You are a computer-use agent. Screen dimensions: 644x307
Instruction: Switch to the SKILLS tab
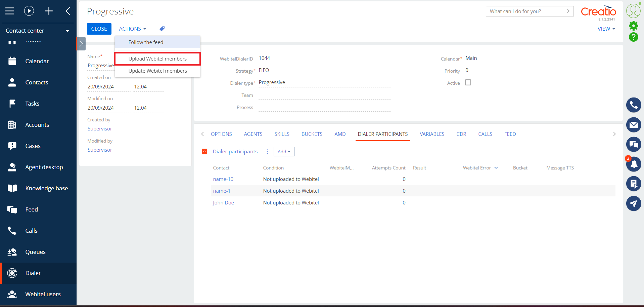(282, 134)
